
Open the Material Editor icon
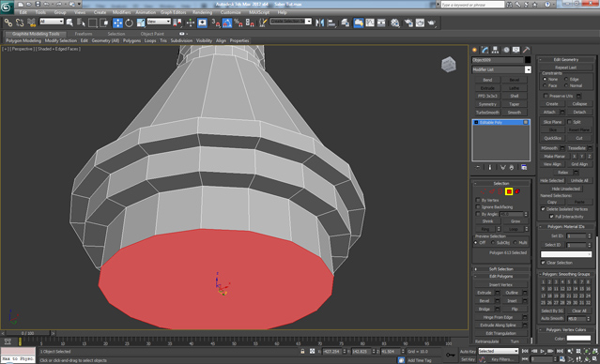pos(395,23)
